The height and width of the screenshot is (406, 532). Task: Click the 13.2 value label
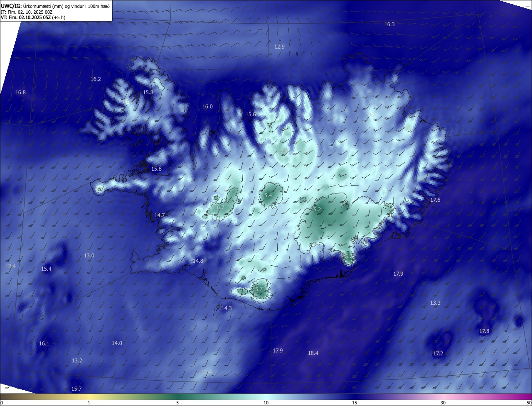pos(77,361)
